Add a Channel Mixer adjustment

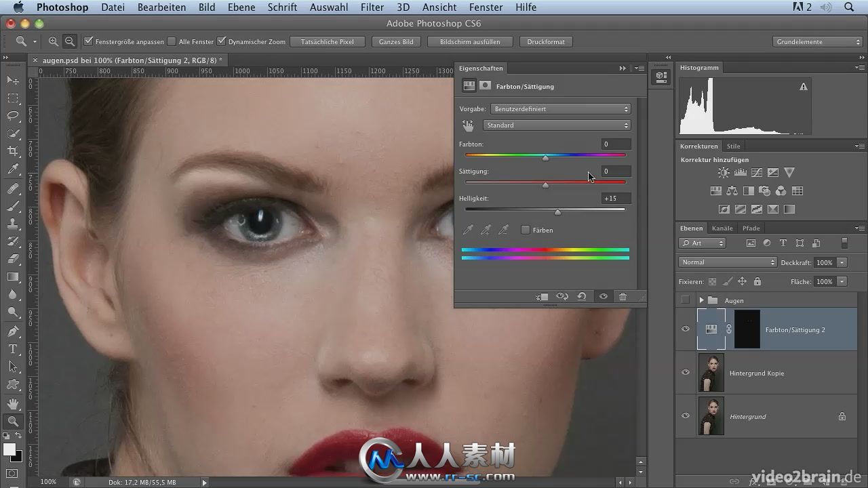click(781, 191)
